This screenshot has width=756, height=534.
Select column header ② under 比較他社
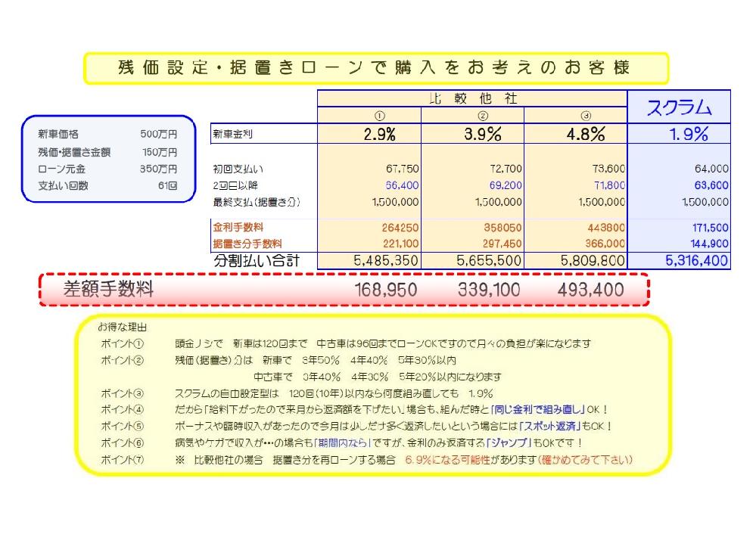[x=483, y=116]
